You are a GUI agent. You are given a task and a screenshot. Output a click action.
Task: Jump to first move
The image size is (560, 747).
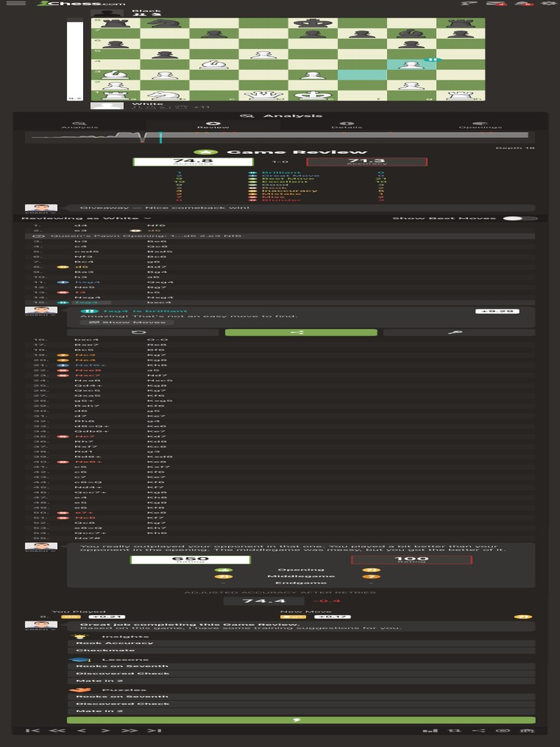tap(32, 730)
